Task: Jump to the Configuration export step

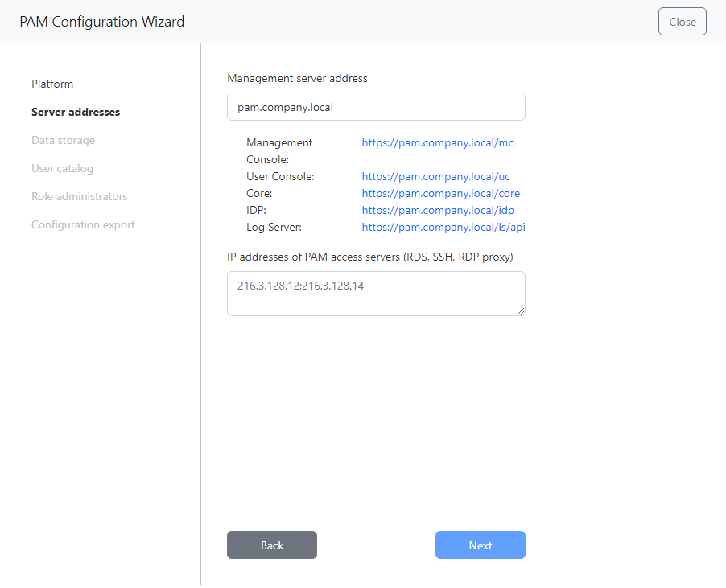Action: [x=83, y=224]
